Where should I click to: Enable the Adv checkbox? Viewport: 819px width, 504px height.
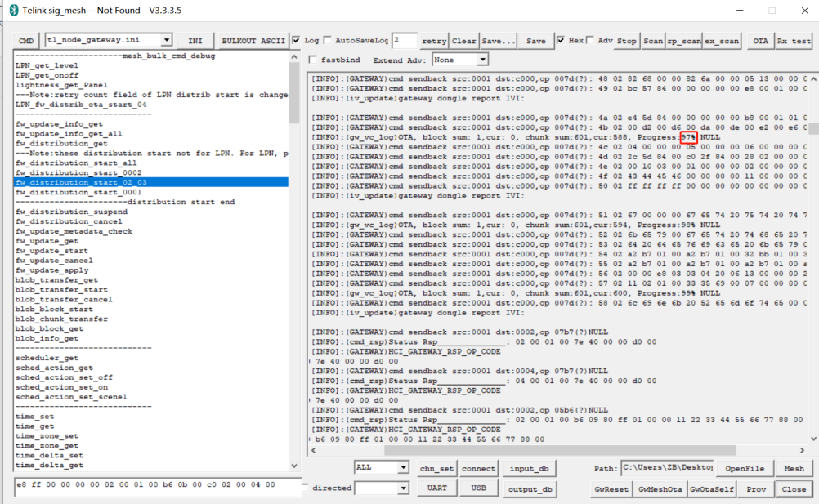click(589, 40)
